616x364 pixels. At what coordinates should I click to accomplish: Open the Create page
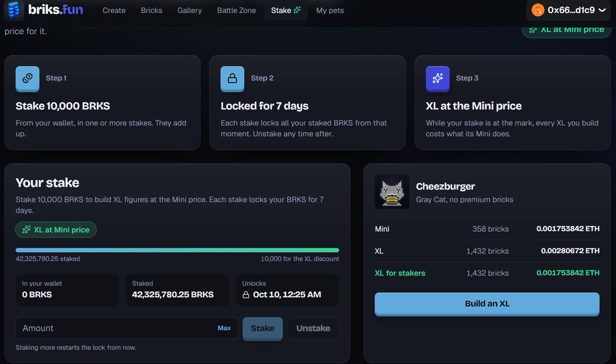114,10
